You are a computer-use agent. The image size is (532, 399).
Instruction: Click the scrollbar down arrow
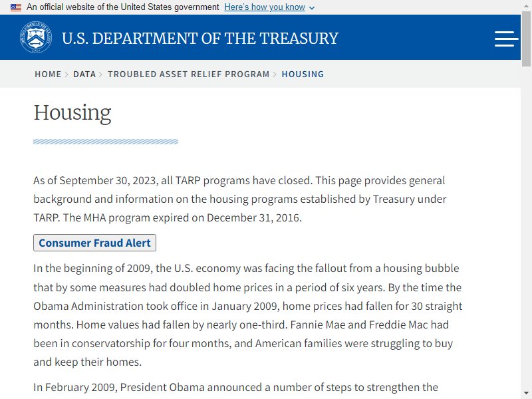pos(526,393)
